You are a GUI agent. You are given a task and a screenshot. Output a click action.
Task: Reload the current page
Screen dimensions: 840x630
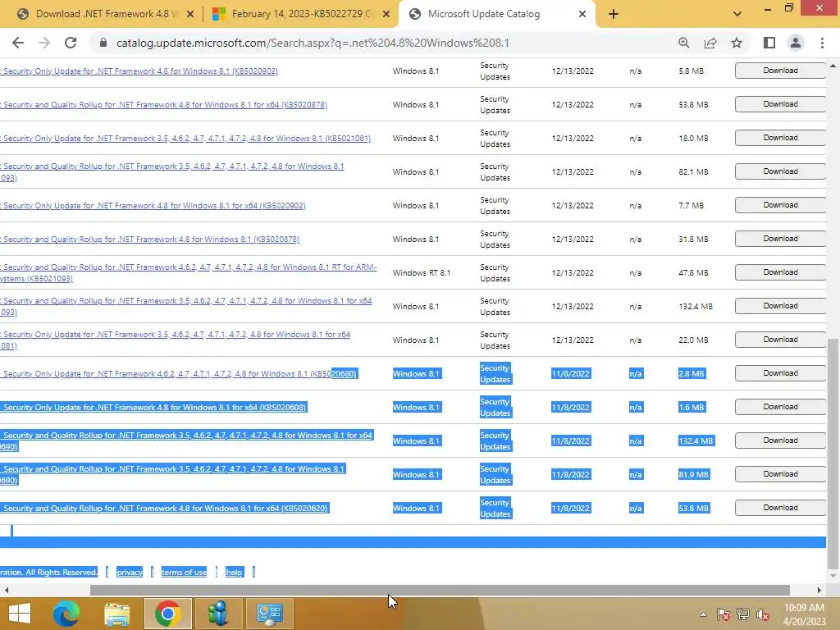click(x=71, y=43)
